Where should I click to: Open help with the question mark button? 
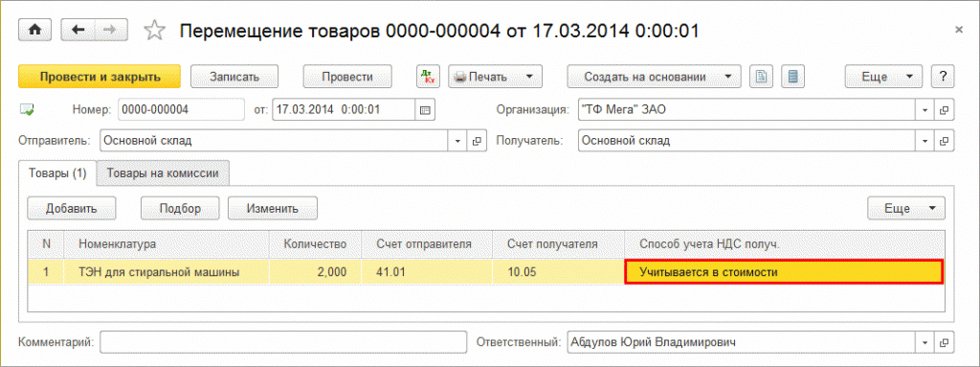(943, 77)
